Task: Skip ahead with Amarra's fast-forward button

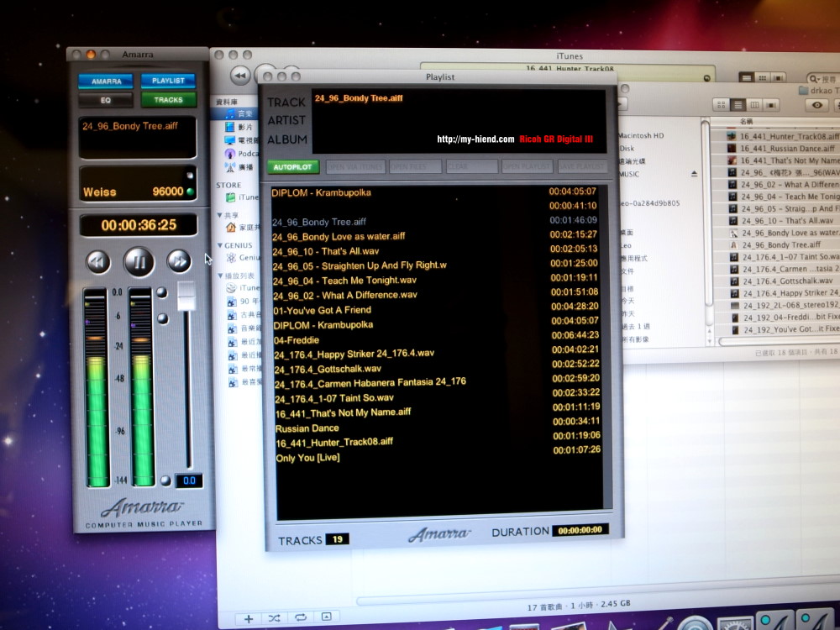Action: 179,261
